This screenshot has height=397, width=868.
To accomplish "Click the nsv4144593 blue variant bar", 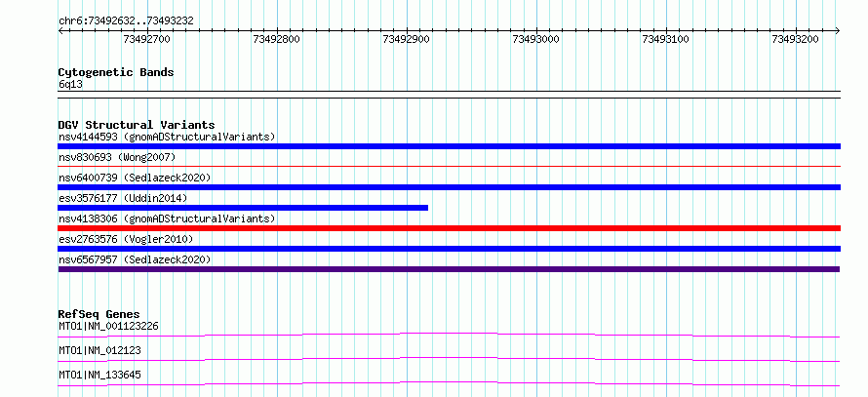I will point(449,146).
